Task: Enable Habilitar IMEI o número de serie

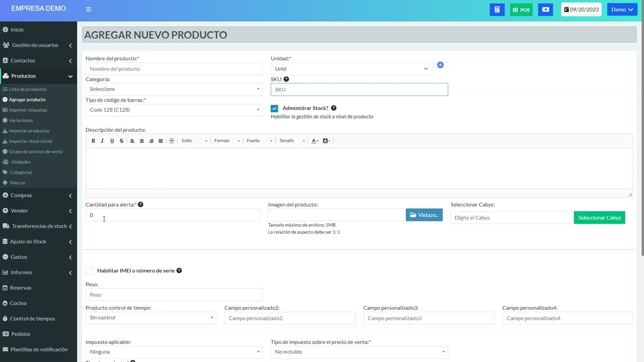Action: click(x=89, y=271)
